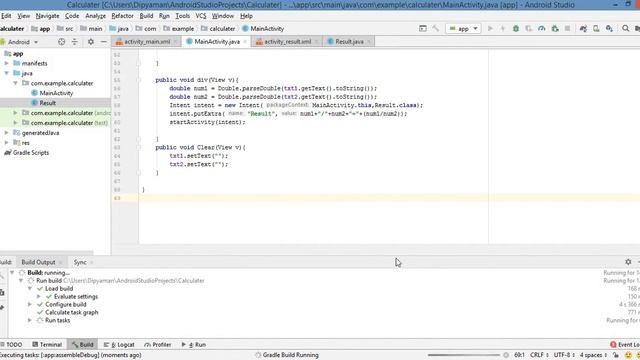Viewport: 640px width, 360px height.
Task: Expand the generatedJava folder
Action: (7, 133)
